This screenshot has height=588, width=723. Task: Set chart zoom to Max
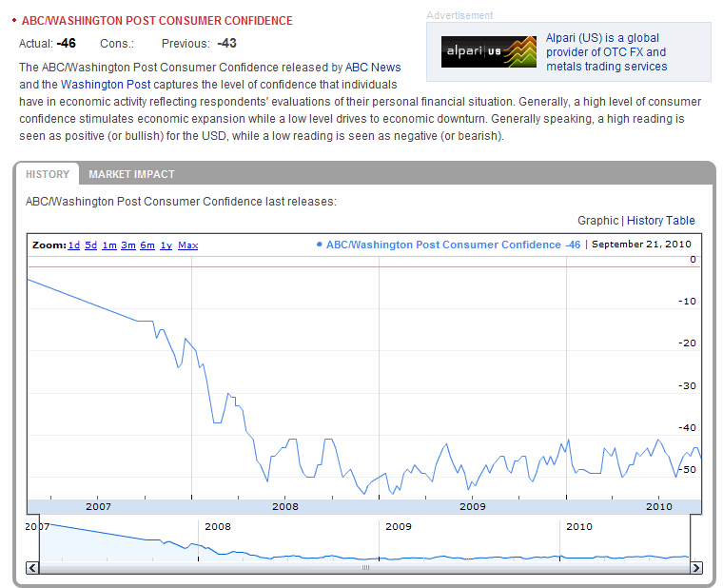(188, 245)
